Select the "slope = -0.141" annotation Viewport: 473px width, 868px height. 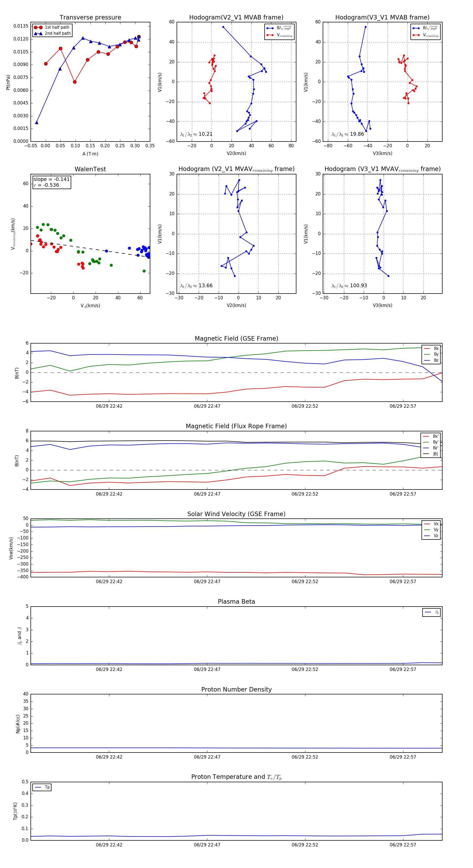[52, 179]
